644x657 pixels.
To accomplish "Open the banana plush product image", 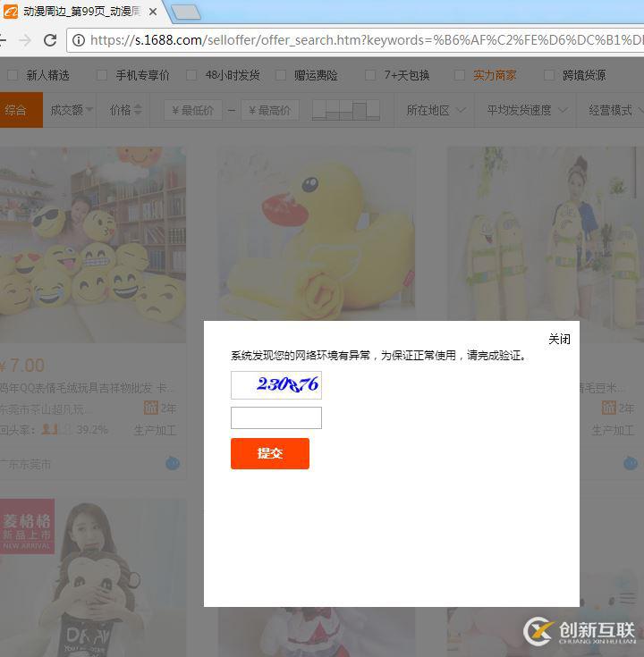I will pyautogui.click(x=545, y=233).
